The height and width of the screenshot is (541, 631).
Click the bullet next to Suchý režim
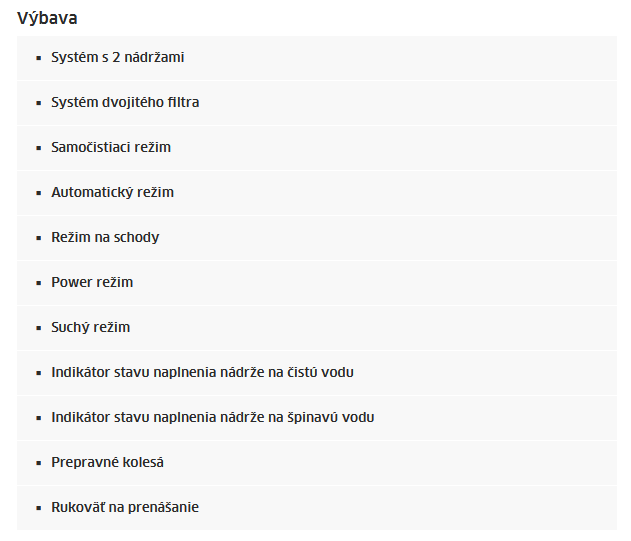(39, 328)
